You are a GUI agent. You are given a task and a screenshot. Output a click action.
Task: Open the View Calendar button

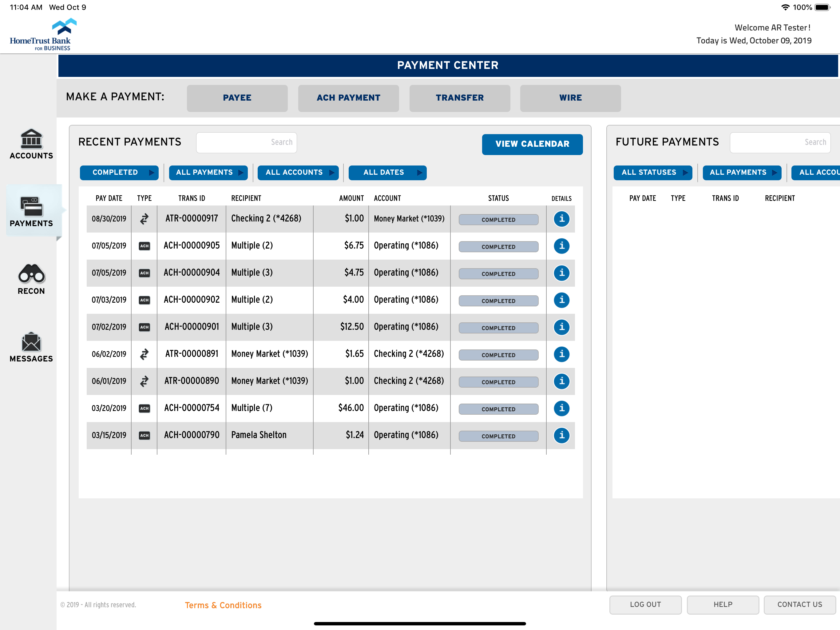(x=533, y=144)
